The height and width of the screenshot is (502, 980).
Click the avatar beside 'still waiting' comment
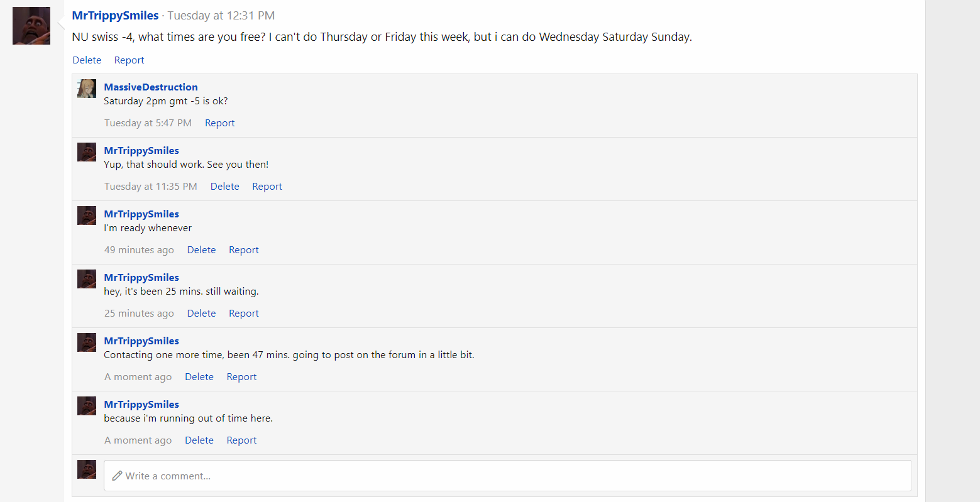(87, 279)
